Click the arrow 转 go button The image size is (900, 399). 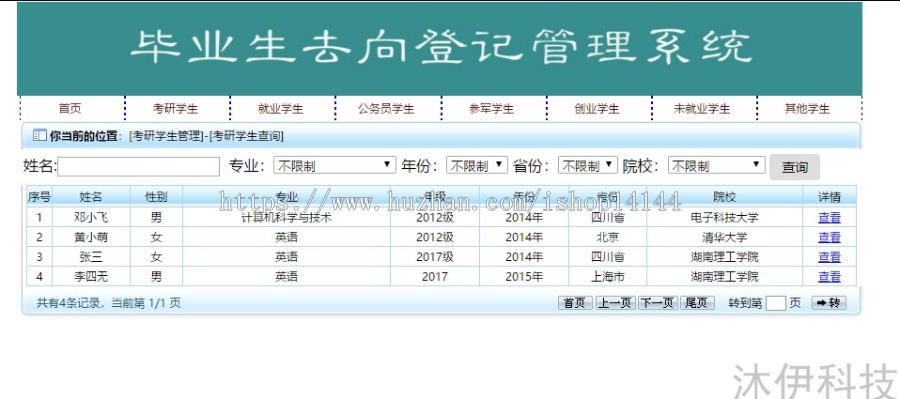click(x=829, y=303)
